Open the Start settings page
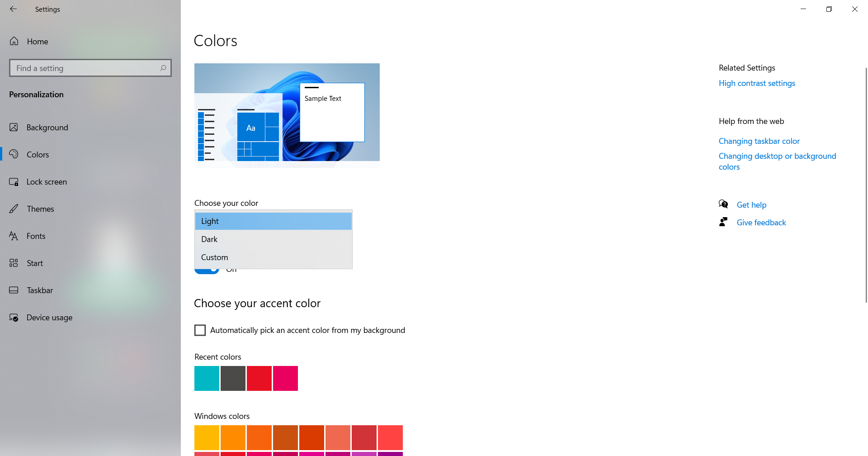The width and height of the screenshot is (868, 456). coord(90,263)
